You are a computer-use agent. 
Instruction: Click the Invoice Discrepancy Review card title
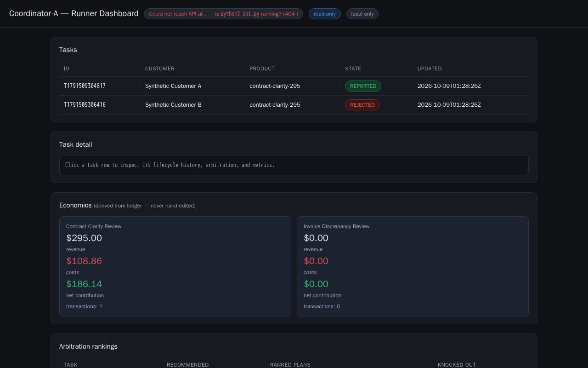click(336, 226)
